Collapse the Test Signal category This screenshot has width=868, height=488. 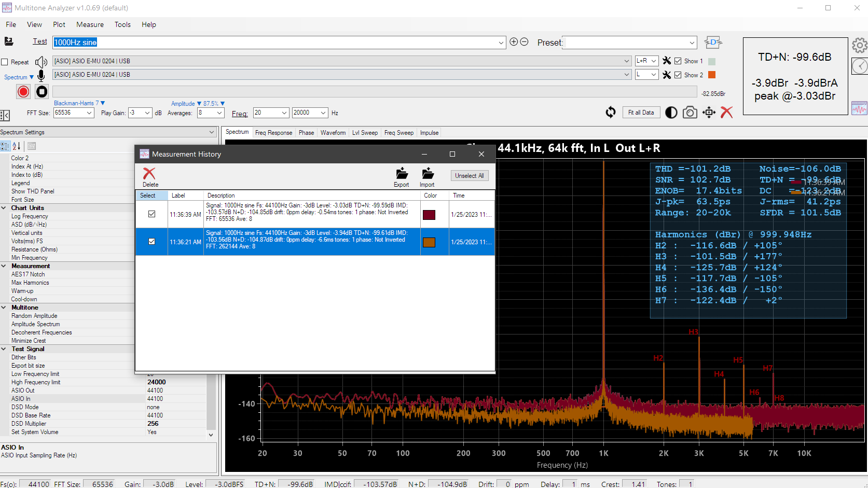coord(4,349)
